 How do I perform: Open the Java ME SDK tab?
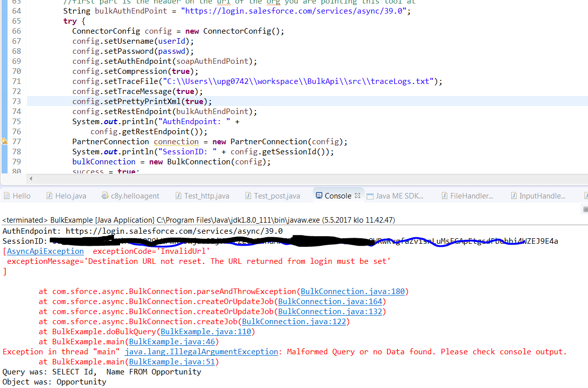click(395, 196)
